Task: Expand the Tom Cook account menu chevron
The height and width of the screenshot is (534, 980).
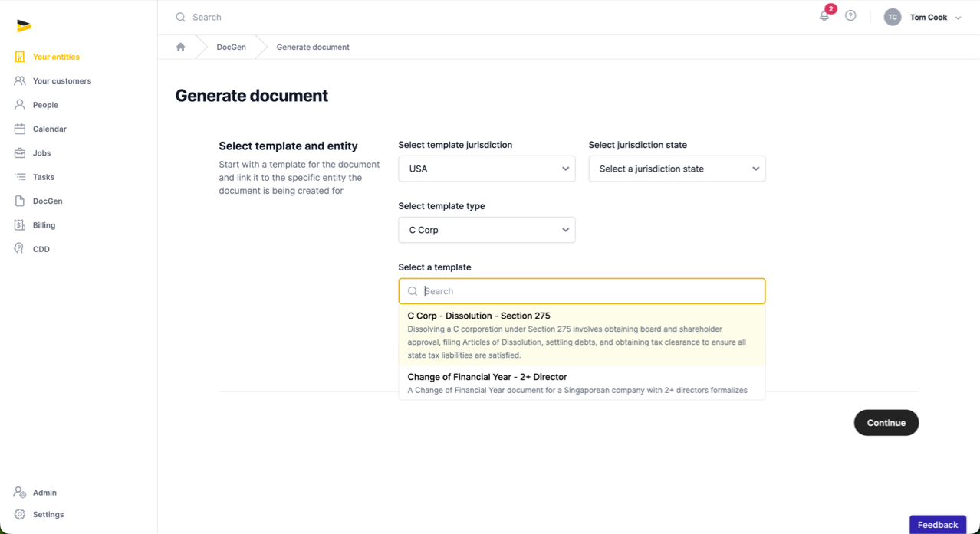Action: click(959, 18)
